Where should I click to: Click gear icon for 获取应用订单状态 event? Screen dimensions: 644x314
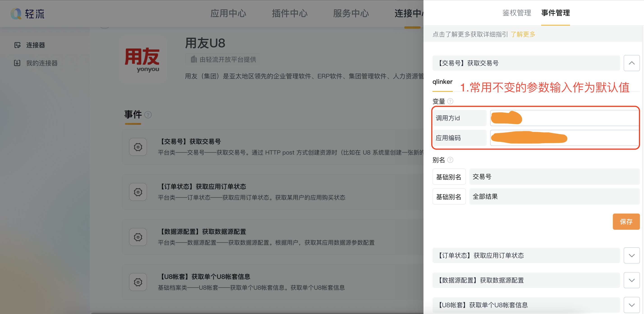[x=138, y=192]
